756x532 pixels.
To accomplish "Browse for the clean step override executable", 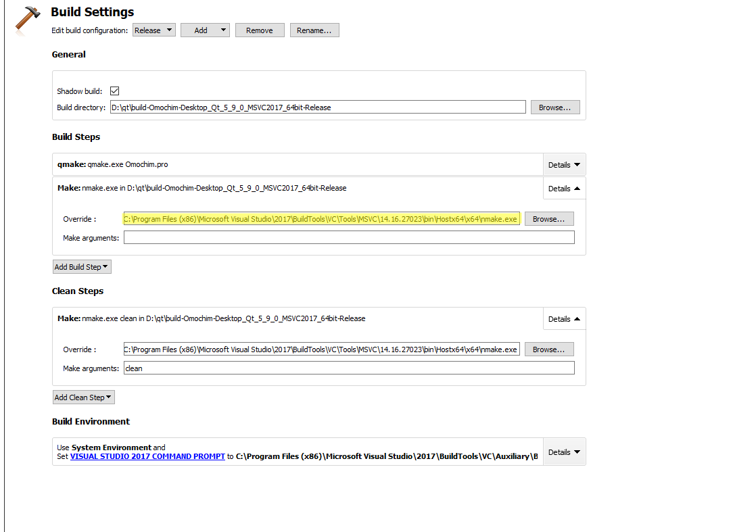I will pyautogui.click(x=549, y=349).
